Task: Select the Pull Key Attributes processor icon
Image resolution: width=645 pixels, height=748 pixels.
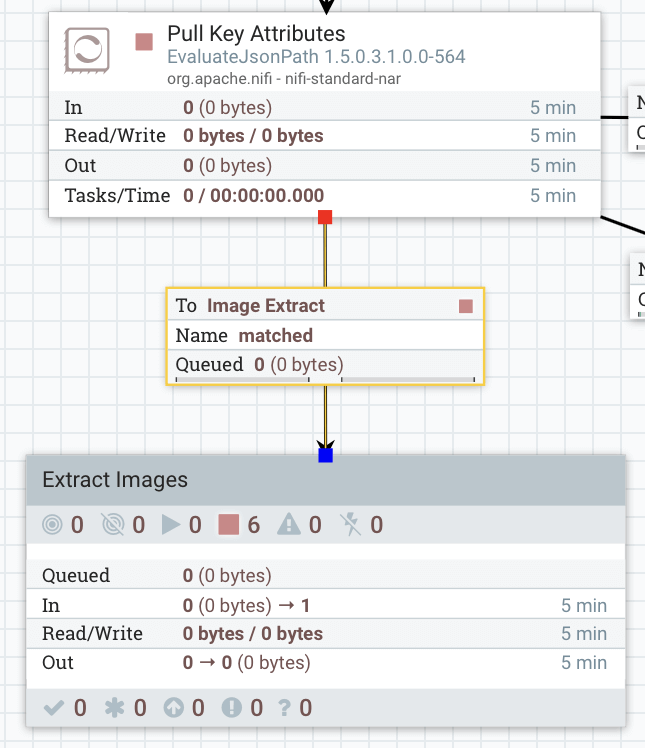Action: pyautogui.click(x=87, y=50)
